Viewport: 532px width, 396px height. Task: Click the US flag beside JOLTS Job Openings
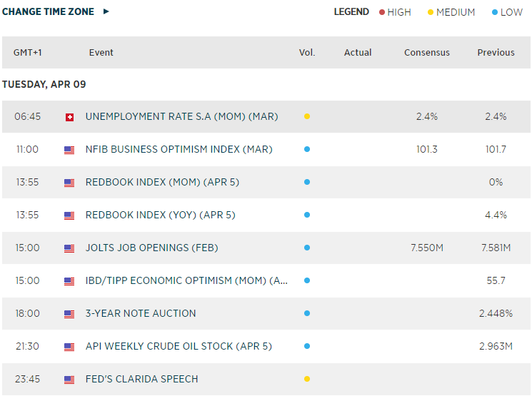(69, 248)
